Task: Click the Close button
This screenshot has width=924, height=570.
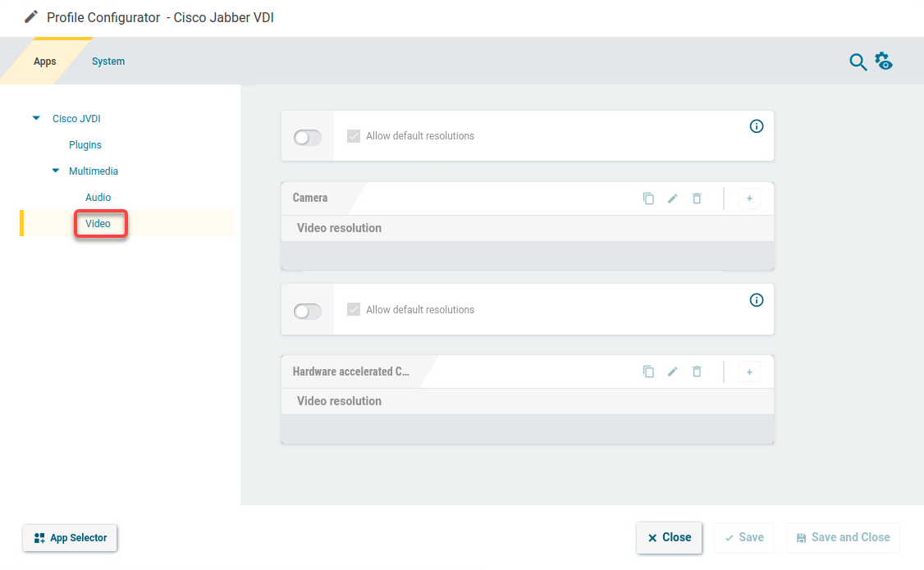Action: pyautogui.click(x=669, y=538)
